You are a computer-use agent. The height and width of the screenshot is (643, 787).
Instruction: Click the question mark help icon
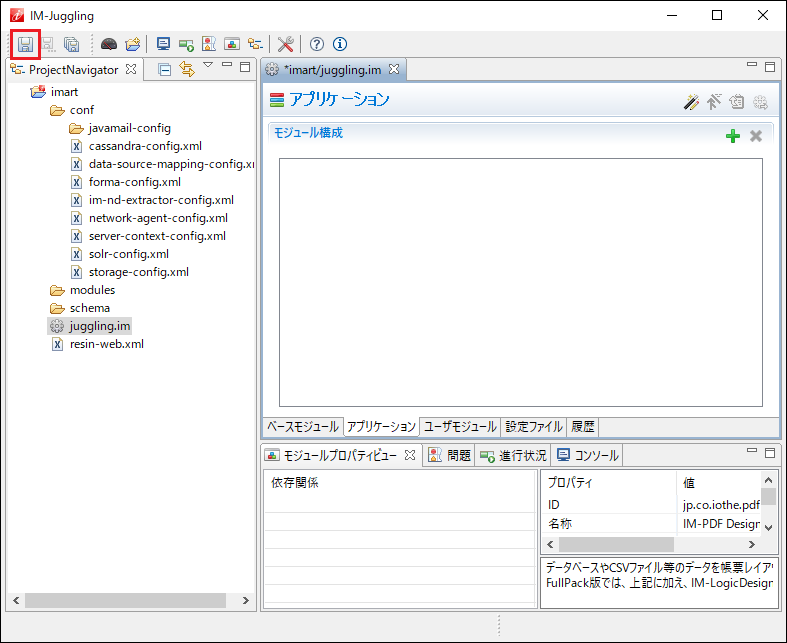click(317, 44)
